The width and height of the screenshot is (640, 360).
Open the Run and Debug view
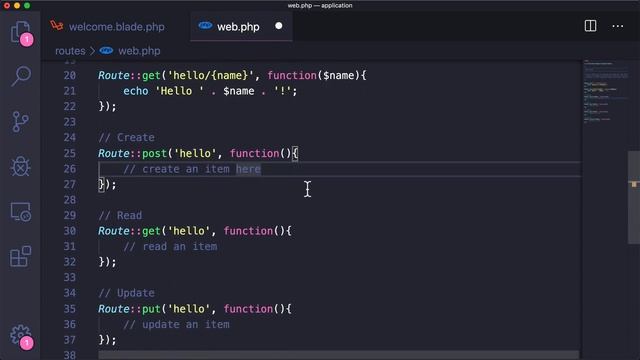[20, 167]
